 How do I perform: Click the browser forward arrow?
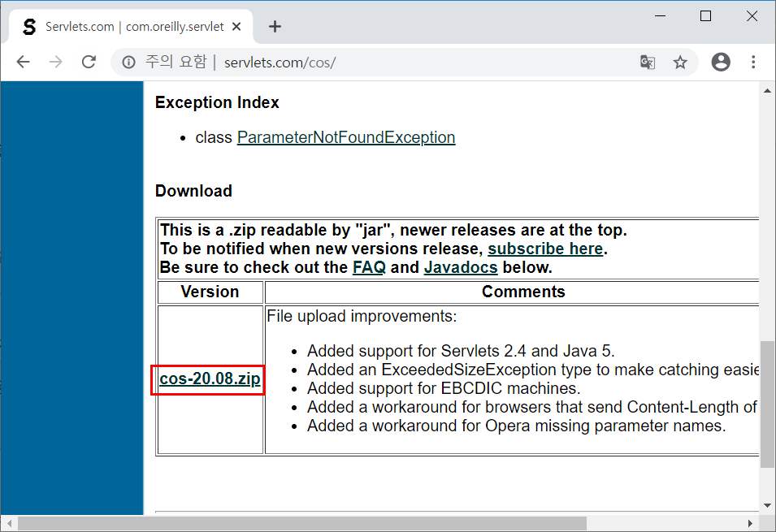(56, 62)
